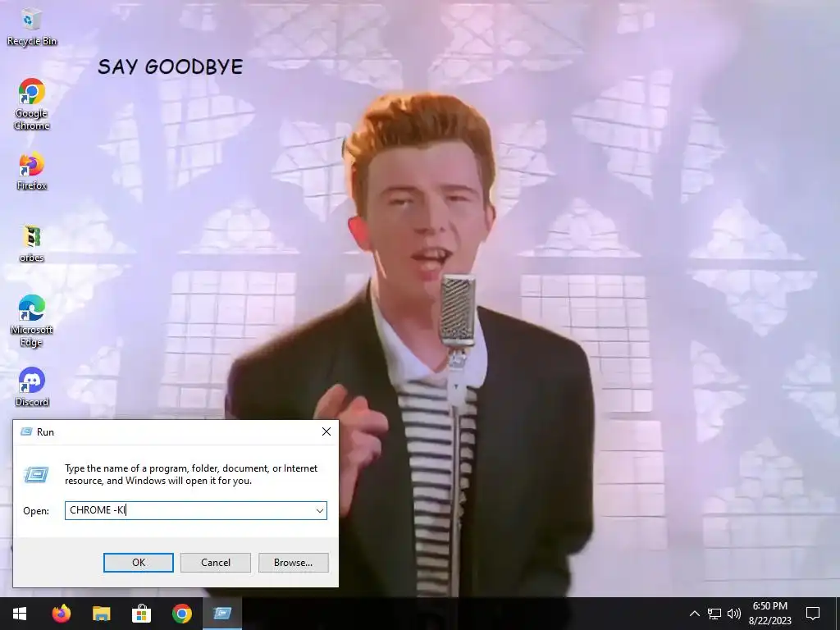The image size is (840, 630).
Task: Open the Recycle Bin desktop icon
Action: pos(32,27)
